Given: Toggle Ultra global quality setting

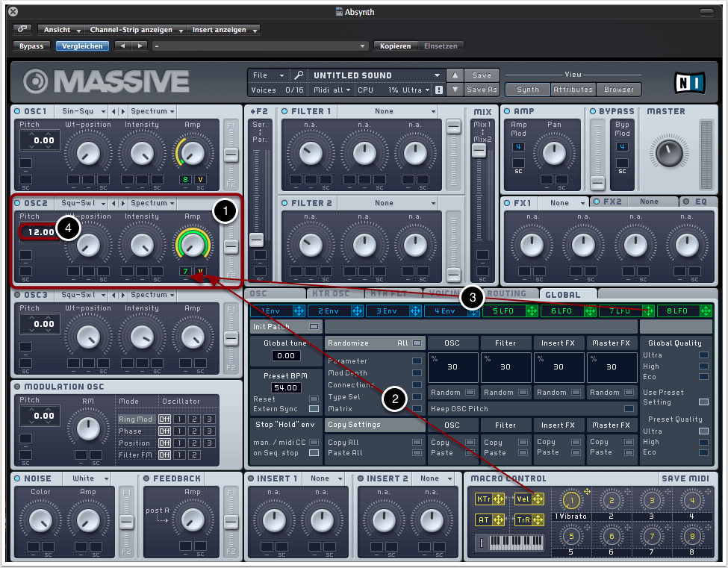Looking at the screenshot, I should (703, 355).
